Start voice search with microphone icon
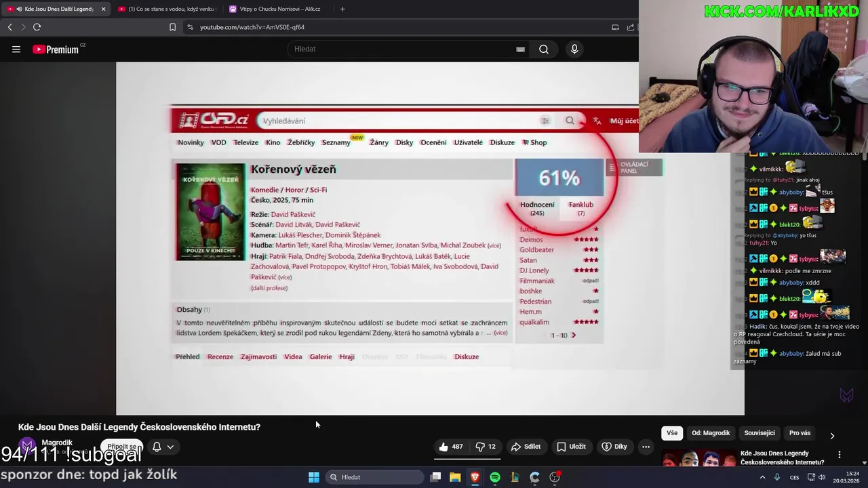 pyautogui.click(x=574, y=49)
